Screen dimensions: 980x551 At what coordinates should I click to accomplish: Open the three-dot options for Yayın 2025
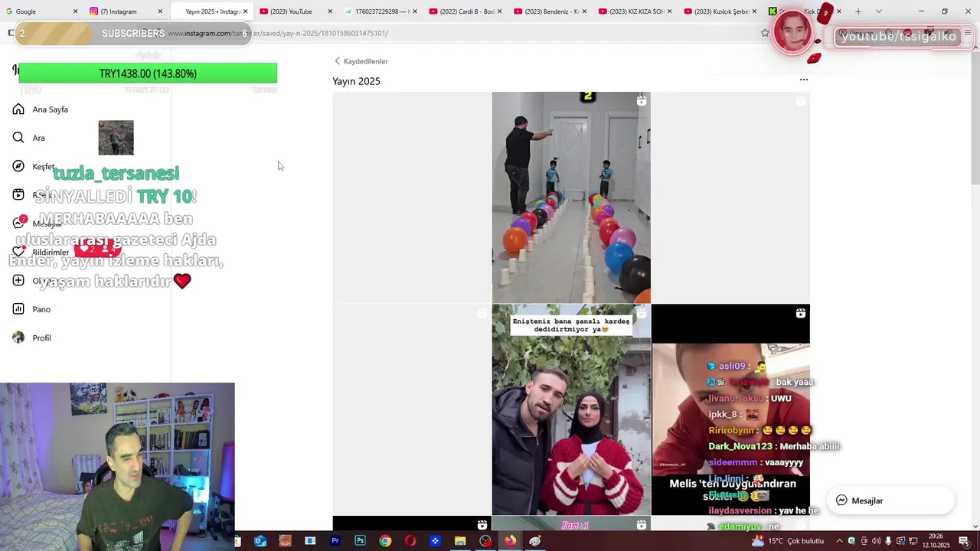coord(803,80)
